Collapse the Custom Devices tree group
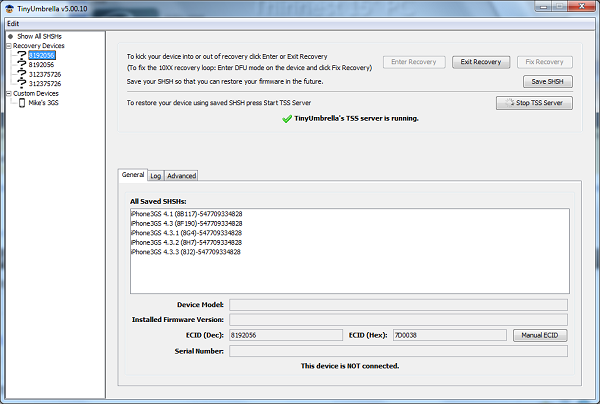The width and height of the screenshot is (600, 404). click(8, 93)
